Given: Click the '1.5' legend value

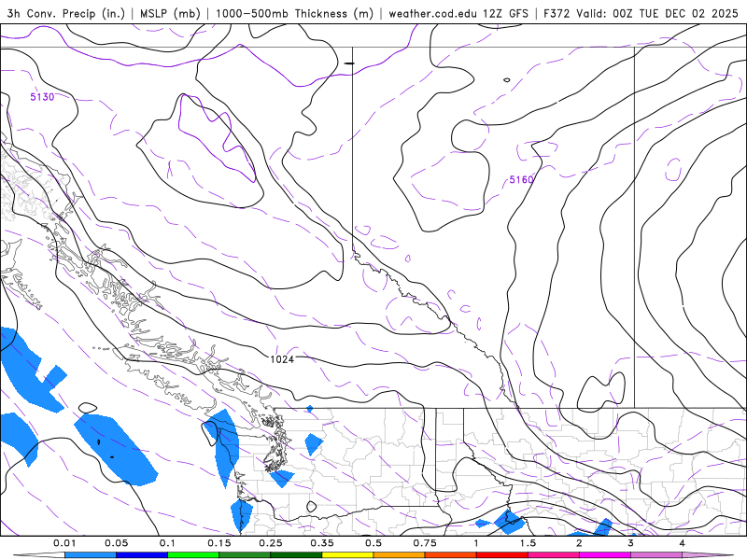Looking at the screenshot, I should pyautogui.click(x=528, y=543).
